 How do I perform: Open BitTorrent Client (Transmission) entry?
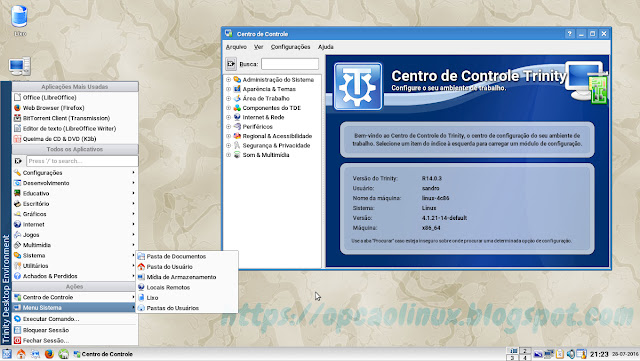click(75, 118)
